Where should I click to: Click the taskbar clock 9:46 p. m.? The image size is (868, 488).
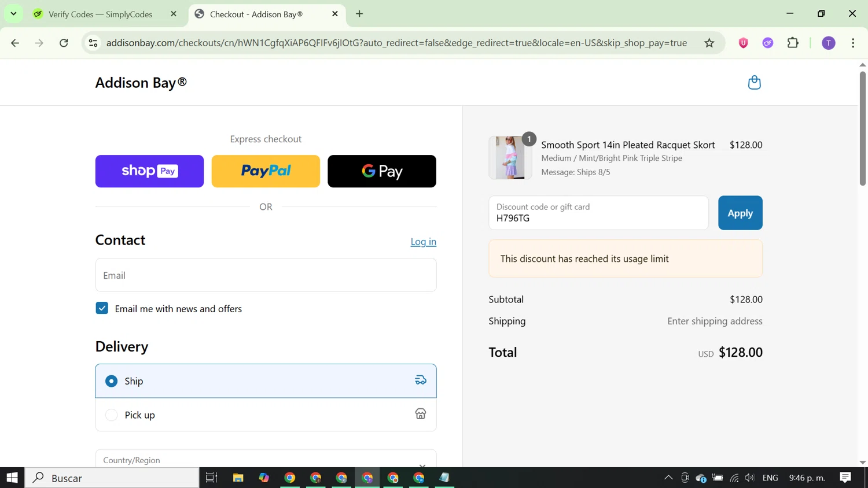(x=807, y=478)
